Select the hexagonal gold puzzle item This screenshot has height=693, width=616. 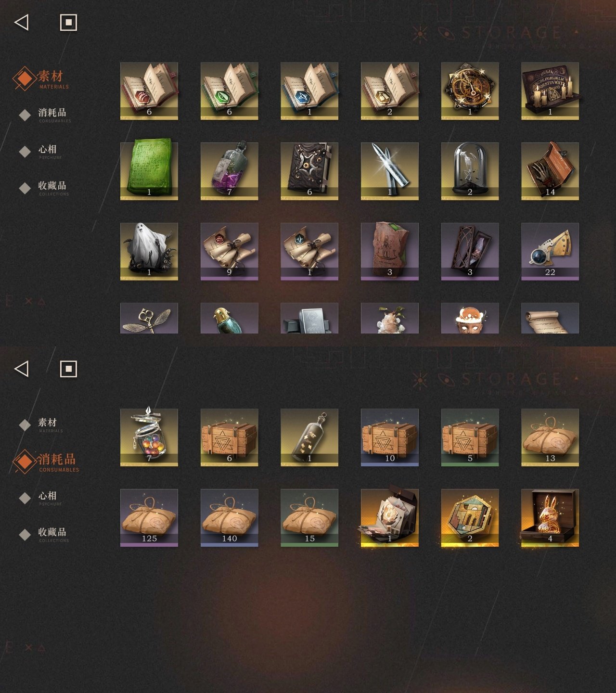point(470,518)
